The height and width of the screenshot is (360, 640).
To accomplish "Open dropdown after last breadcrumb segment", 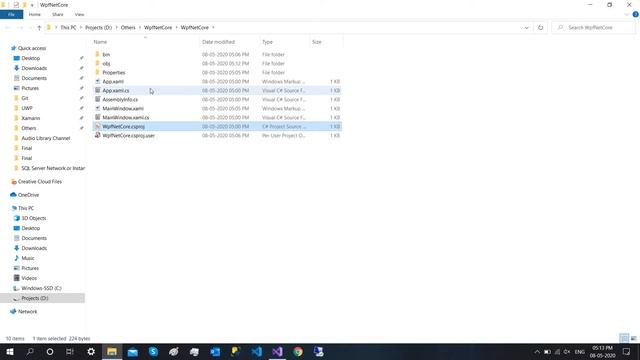I will click(x=213, y=27).
